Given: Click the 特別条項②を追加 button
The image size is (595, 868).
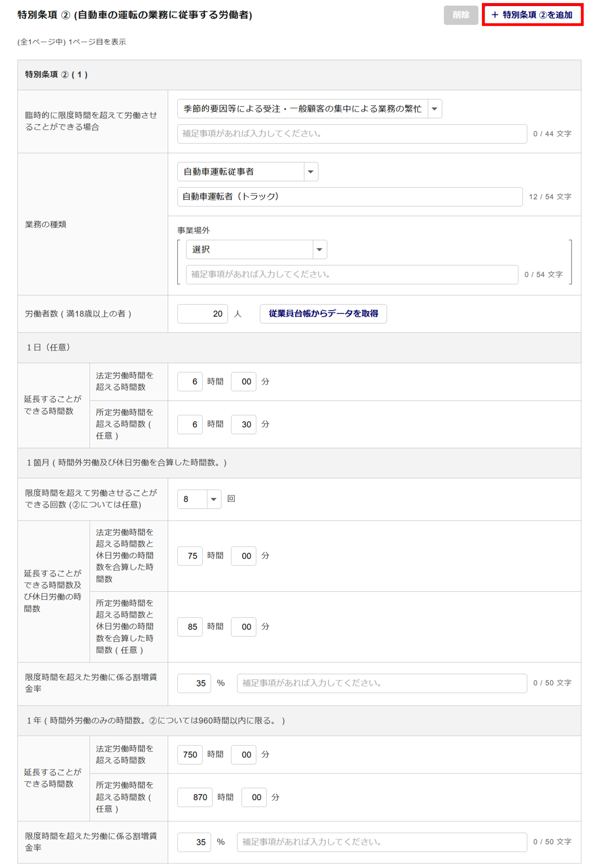Looking at the screenshot, I should [532, 15].
